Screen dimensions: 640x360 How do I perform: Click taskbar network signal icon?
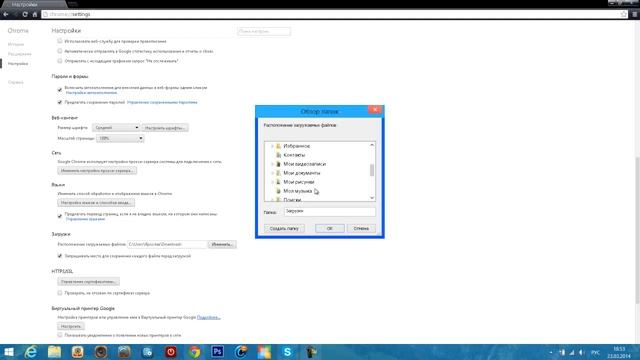click(571, 352)
